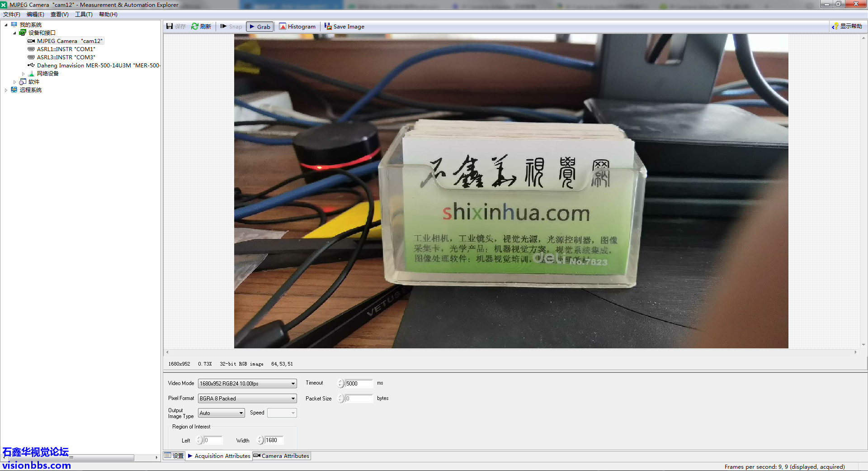The height and width of the screenshot is (471, 868).
Task: Click the Region of Interest label
Action: click(x=191, y=427)
